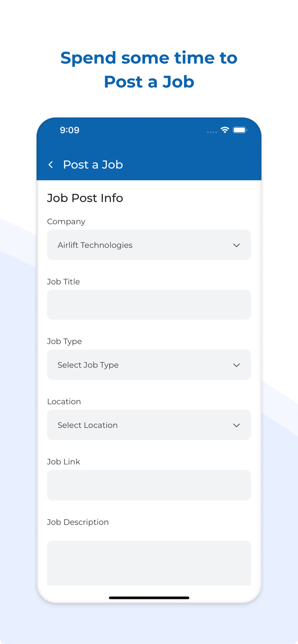Tap the home indicator bar at bottom
298x644 pixels.
149,597
